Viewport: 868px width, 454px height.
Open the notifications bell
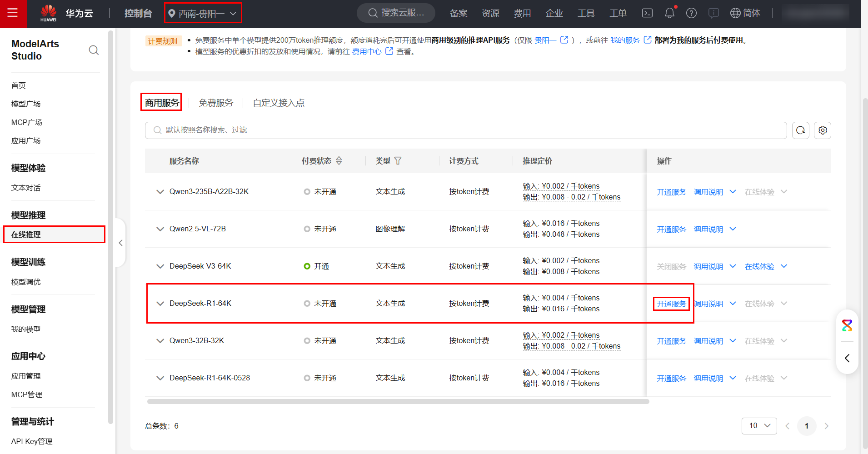(x=669, y=13)
